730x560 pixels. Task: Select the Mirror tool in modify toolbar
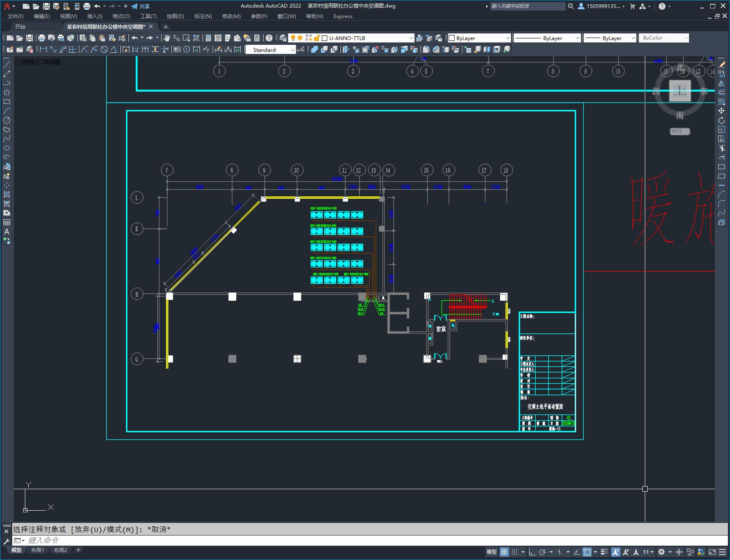[722, 83]
